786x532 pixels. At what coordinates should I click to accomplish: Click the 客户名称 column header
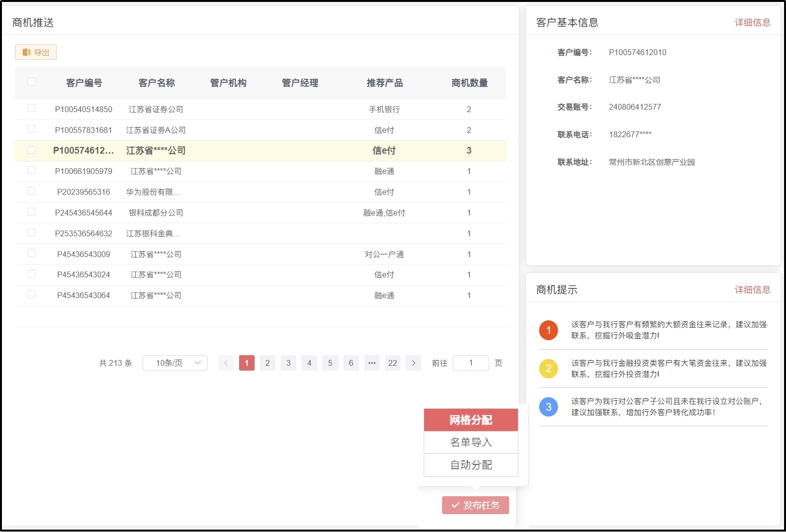pyautogui.click(x=156, y=83)
